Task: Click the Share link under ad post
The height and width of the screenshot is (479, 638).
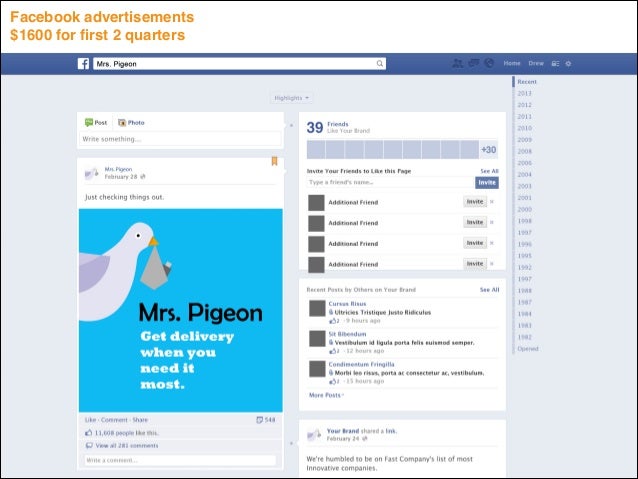Action: point(140,420)
